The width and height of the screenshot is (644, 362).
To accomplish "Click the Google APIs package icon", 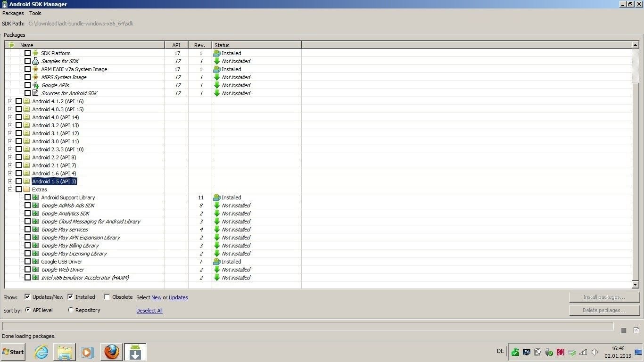I will 35,85.
